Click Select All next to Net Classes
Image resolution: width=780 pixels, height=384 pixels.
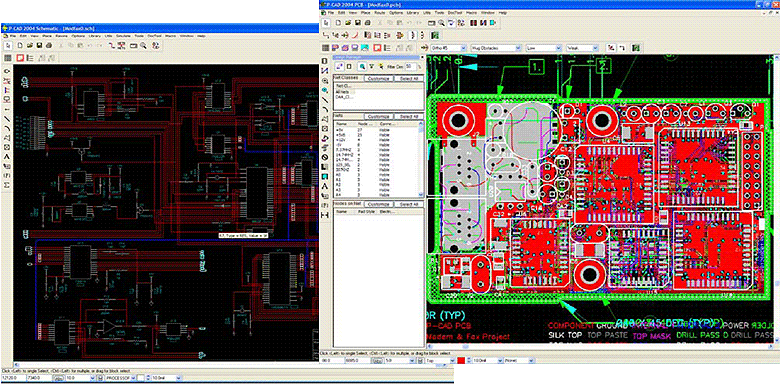coord(409,79)
